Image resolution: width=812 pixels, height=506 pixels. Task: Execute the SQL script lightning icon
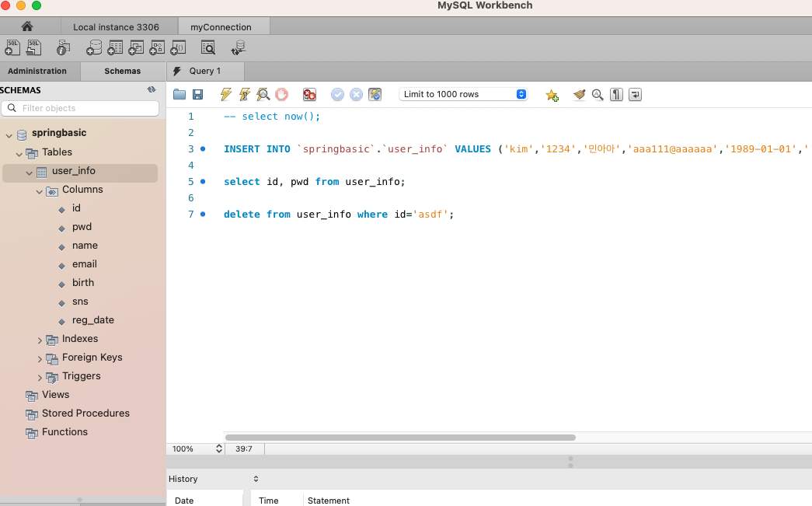coord(226,94)
